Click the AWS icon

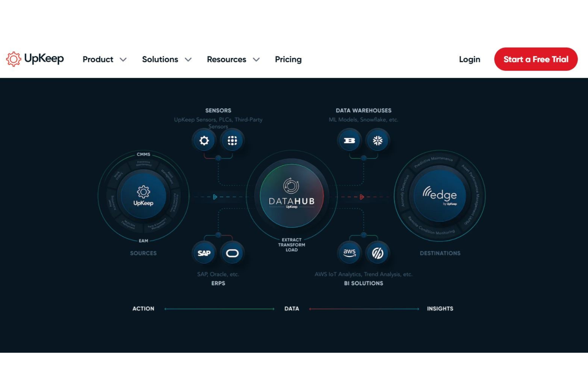349,253
